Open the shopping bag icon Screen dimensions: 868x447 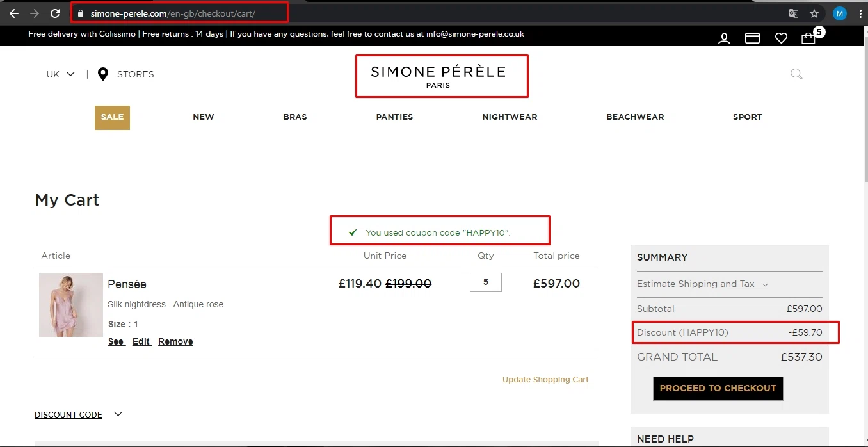(x=808, y=38)
